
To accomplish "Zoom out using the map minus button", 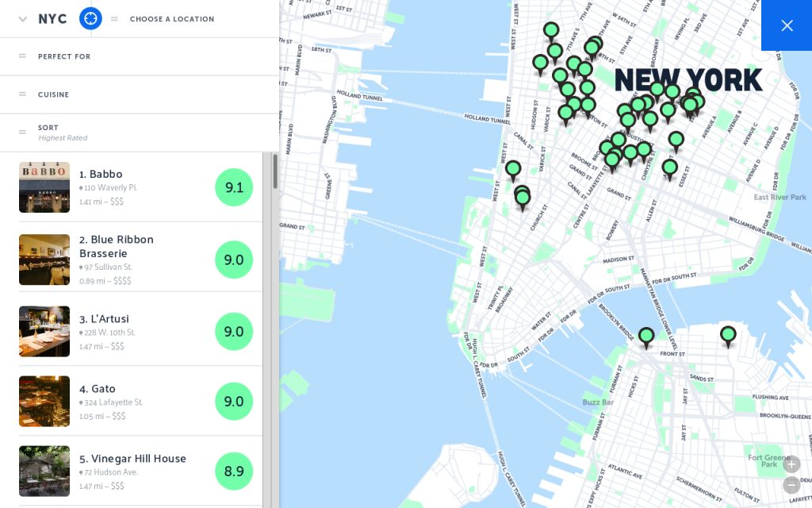I will pyautogui.click(x=791, y=485).
